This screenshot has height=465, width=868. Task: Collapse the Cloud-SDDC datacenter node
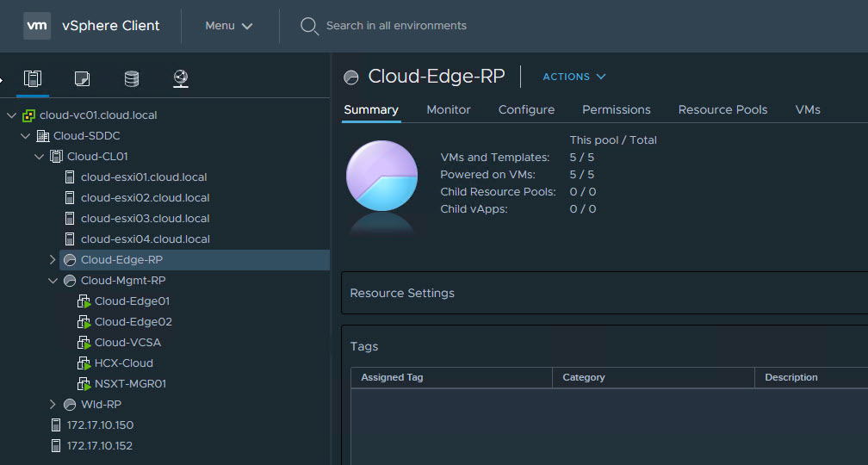[x=26, y=136]
